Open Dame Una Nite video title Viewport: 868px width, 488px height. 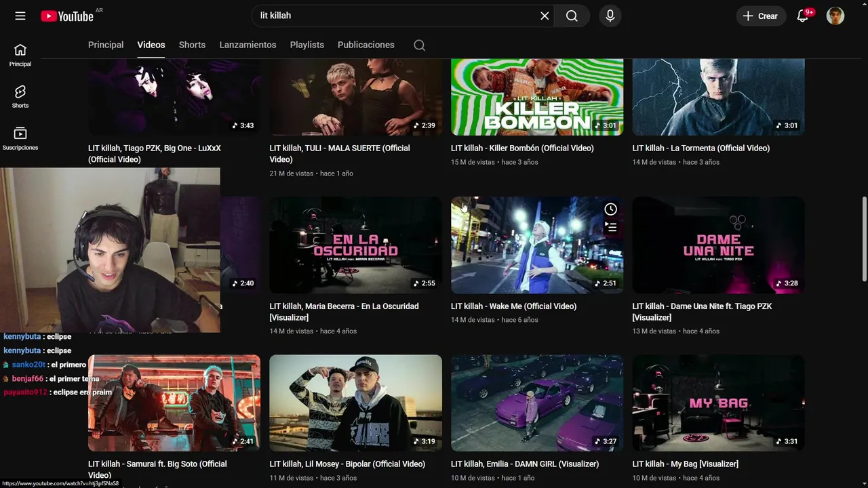[702, 312]
